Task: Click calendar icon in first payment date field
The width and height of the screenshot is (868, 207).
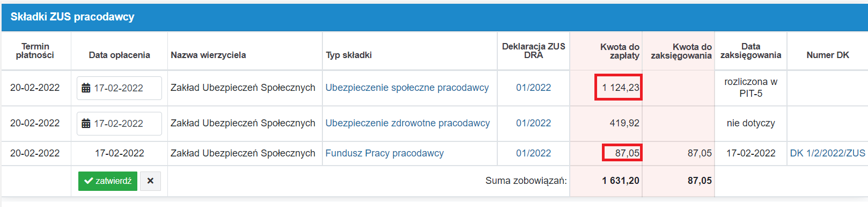Action: coord(86,88)
